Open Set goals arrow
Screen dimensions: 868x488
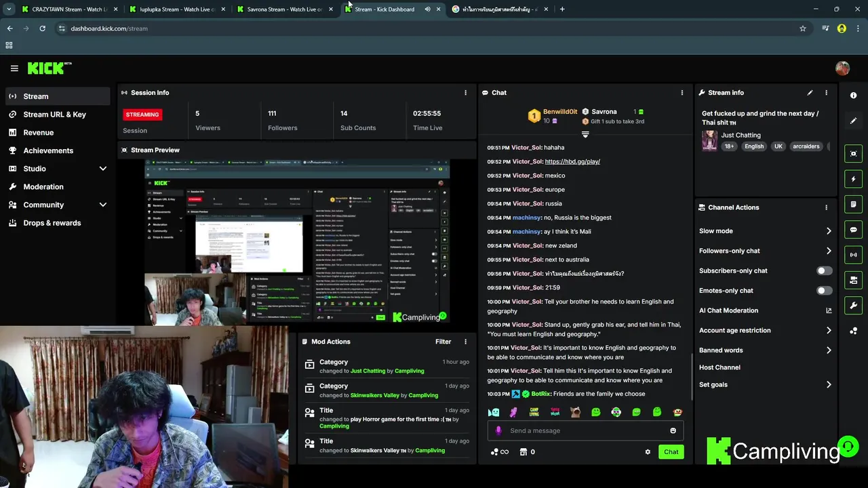point(829,385)
